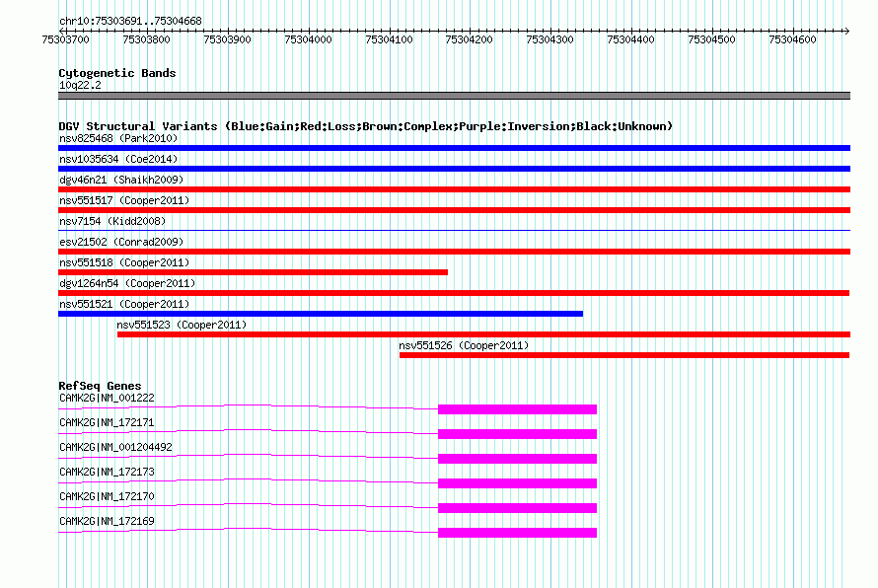Select the red bar under dgv46n21
The height and width of the screenshot is (588, 878).
[x=454, y=189]
